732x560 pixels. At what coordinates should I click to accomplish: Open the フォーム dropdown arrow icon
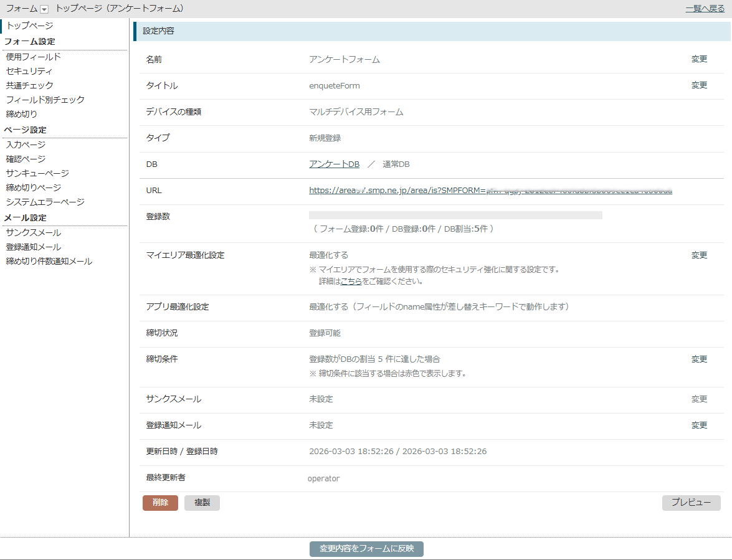[x=44, y=9]
